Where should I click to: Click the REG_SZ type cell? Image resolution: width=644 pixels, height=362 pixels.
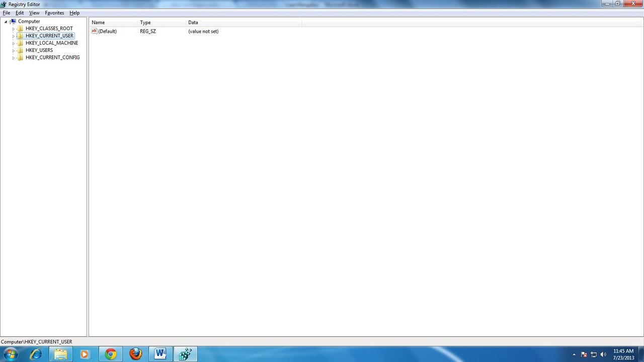148,31
